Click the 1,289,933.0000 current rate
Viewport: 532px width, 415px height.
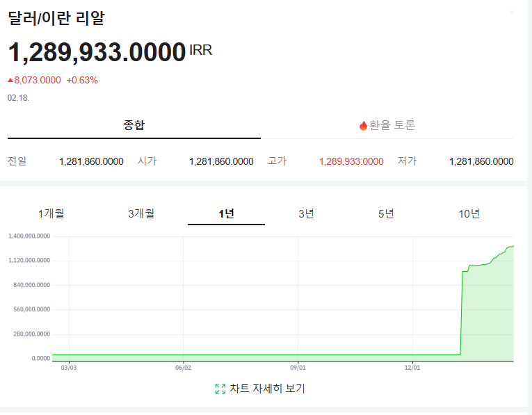pyautogui.click(x=97, y=53)
